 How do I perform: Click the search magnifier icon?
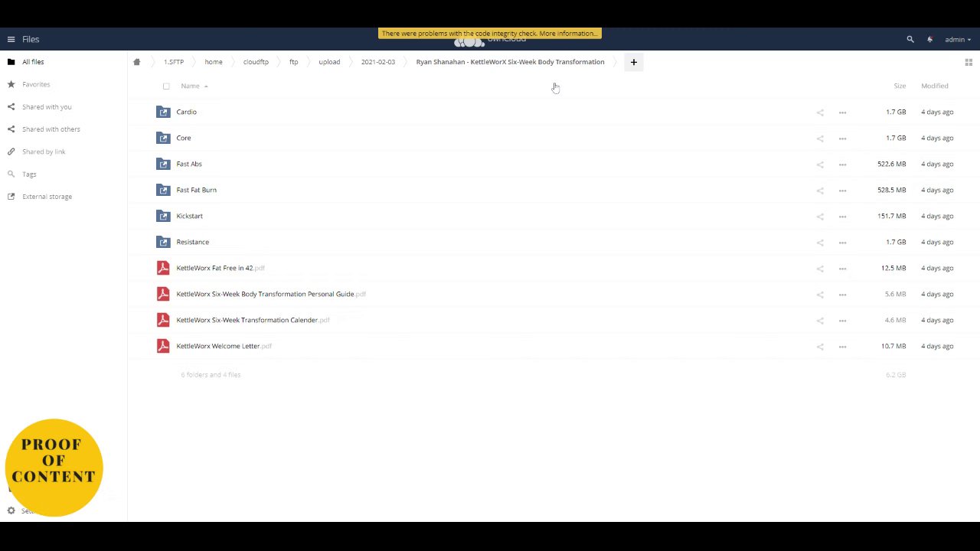(910, 39)
